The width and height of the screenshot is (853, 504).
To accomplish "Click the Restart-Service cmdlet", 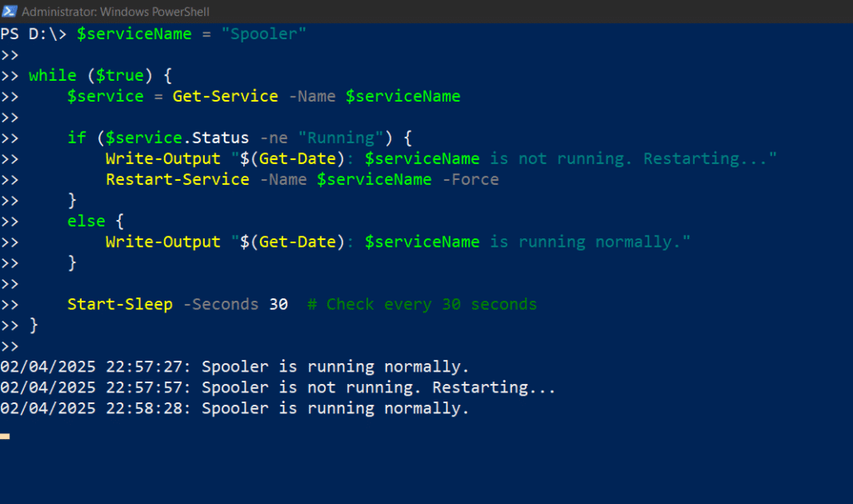I will tap(177, 180).
